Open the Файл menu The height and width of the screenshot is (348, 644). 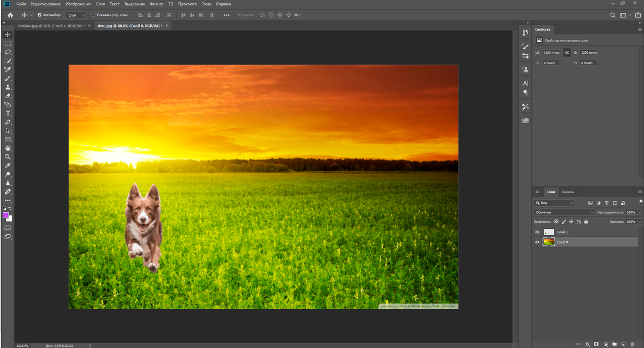[x=21, y=4]
